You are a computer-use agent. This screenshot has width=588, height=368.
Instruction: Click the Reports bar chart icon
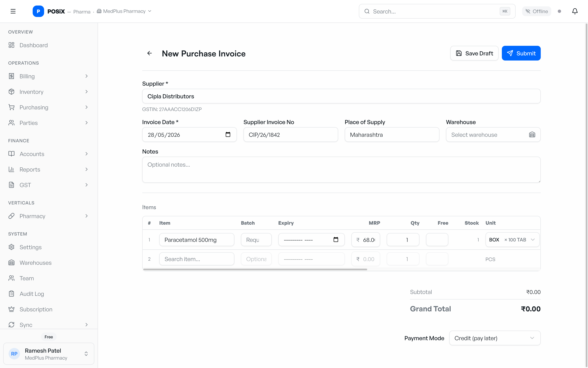coord(11,169)
